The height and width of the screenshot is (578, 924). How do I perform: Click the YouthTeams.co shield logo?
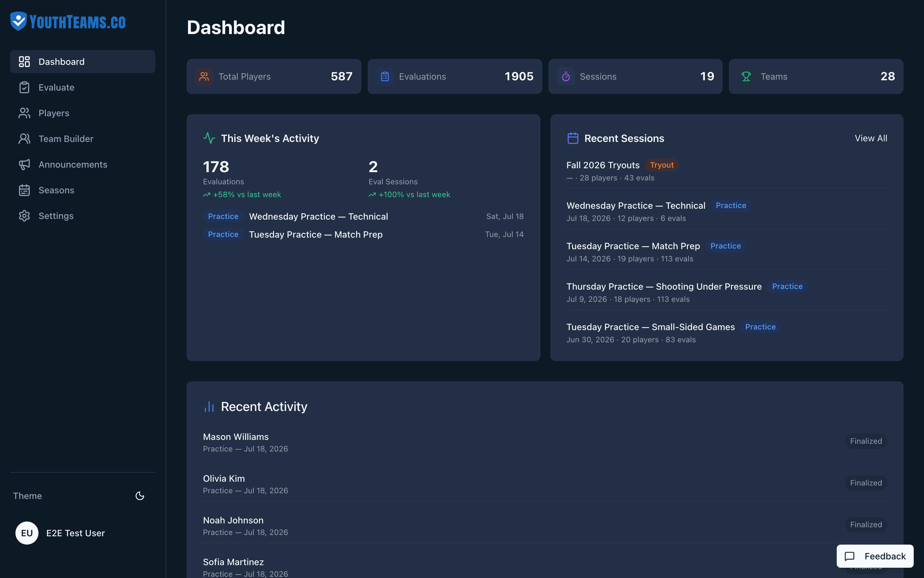18,21
